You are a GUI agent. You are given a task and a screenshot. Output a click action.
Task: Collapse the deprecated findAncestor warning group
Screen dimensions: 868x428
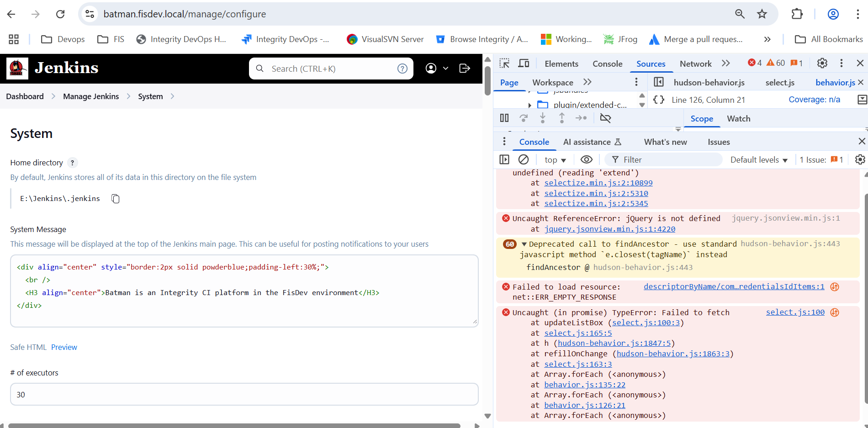[x=524, y=244]
